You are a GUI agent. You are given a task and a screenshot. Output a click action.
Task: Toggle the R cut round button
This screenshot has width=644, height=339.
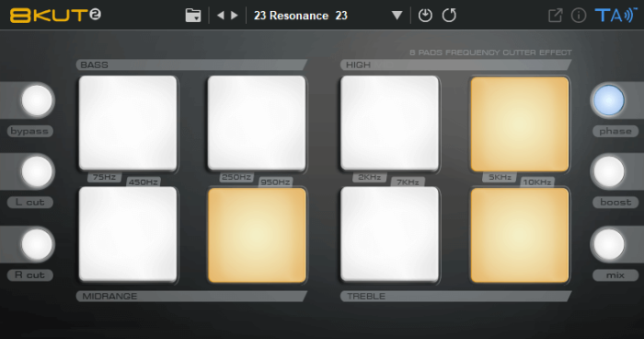37,244
